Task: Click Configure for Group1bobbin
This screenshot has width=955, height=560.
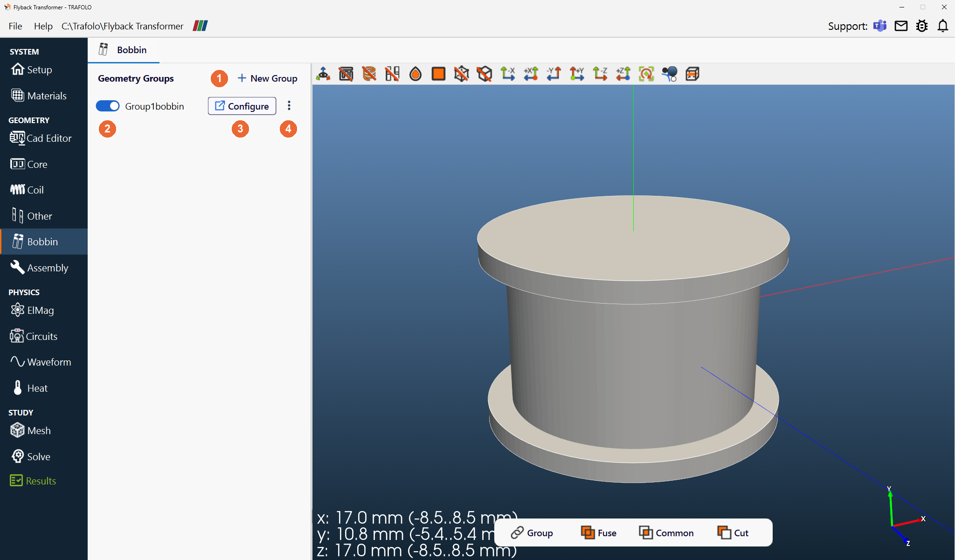Action: click(x=242, y=106)
